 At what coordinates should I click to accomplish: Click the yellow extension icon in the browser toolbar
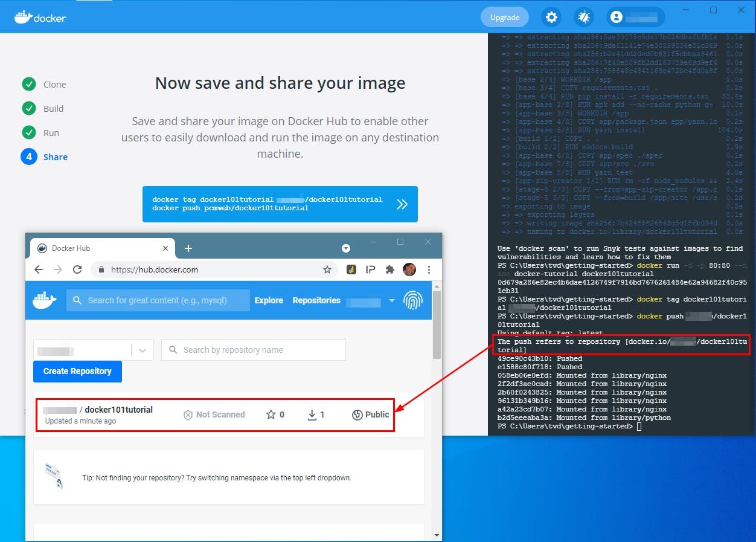point(351,269)
